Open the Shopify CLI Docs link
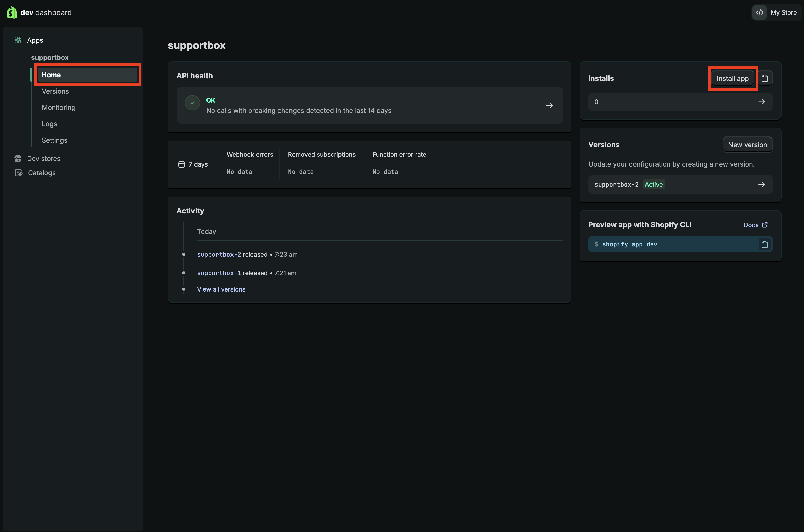 pyautogui.click(x=755, y=225)
